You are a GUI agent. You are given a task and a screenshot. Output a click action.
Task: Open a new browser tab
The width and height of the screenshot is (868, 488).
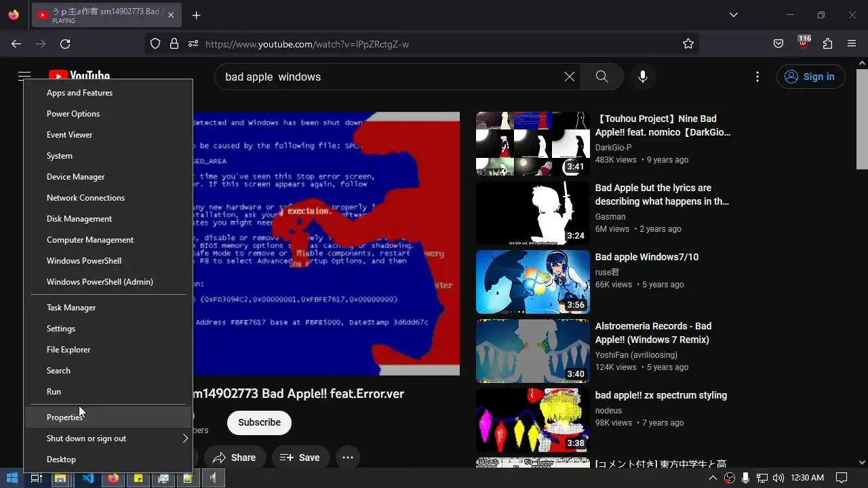coord(196,15)
